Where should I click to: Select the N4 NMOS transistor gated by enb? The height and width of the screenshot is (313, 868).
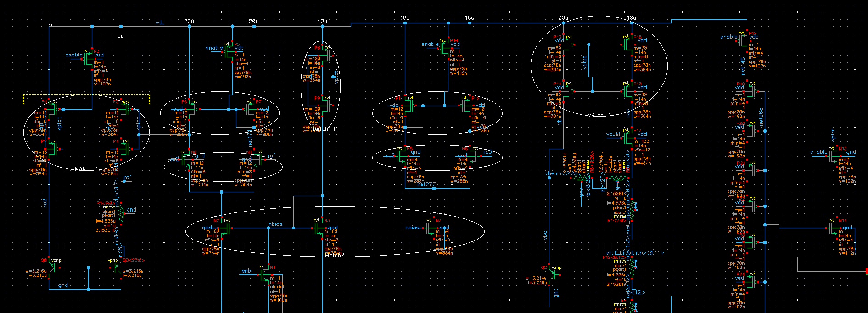pyautogui.click(x=266, y=274)
